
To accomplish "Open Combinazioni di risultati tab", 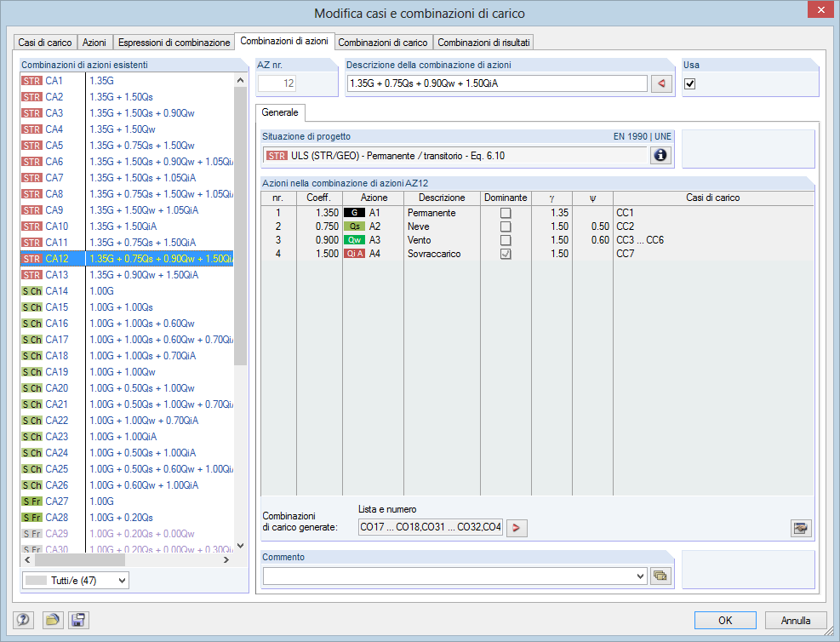I will click(483, 43).
